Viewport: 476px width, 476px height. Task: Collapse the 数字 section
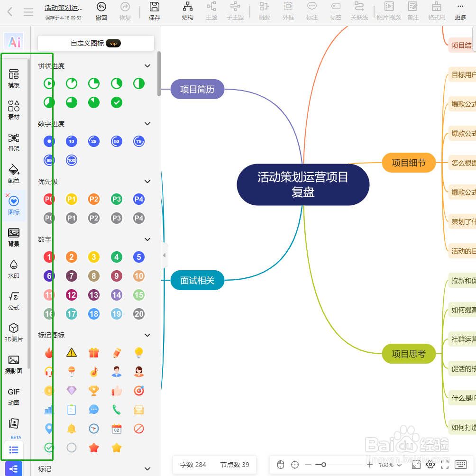[x=147, y=239]
